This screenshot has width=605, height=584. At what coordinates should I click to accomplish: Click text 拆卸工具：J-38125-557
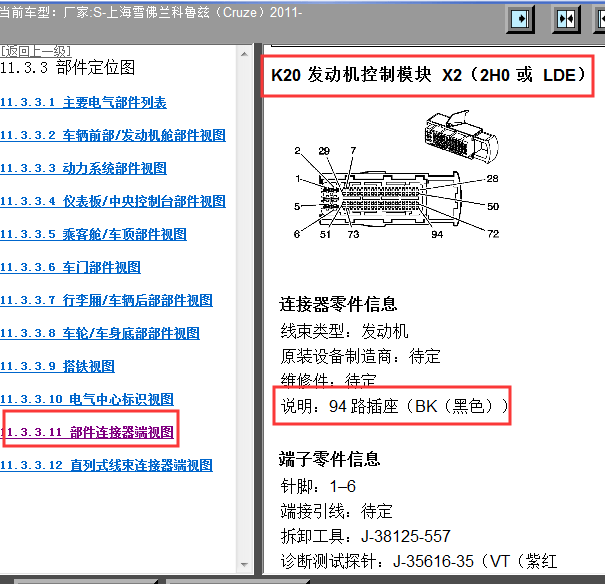pos(365,536)
